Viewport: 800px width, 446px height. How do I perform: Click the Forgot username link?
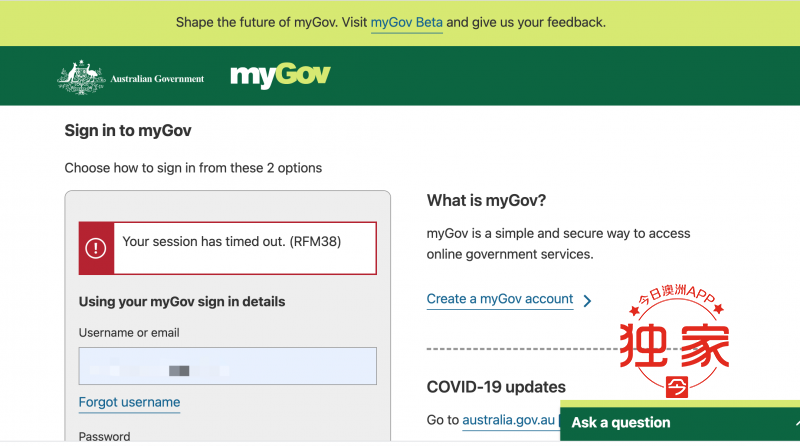click(x=129, y=402)
